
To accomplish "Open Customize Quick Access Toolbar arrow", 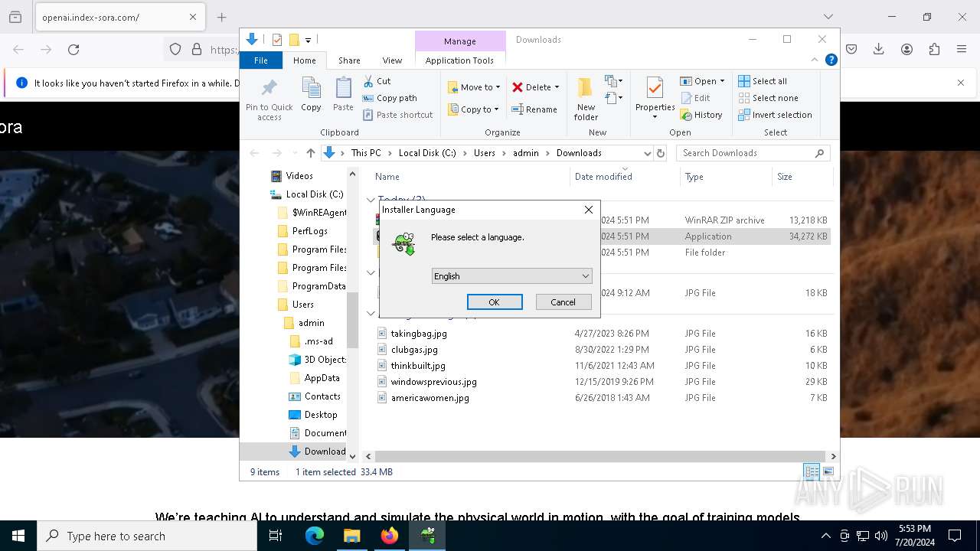I will click(308, 40).
